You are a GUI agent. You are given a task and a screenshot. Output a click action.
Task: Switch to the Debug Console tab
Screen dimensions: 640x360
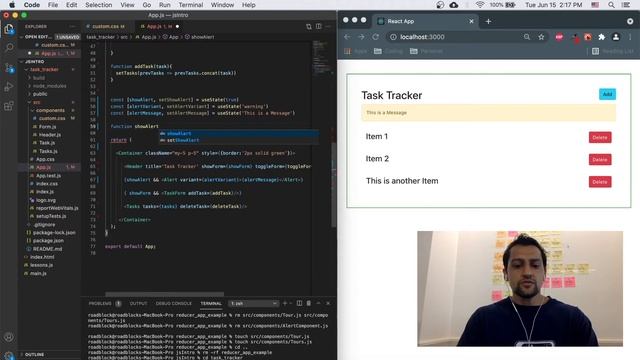click(x=173, y=303)
